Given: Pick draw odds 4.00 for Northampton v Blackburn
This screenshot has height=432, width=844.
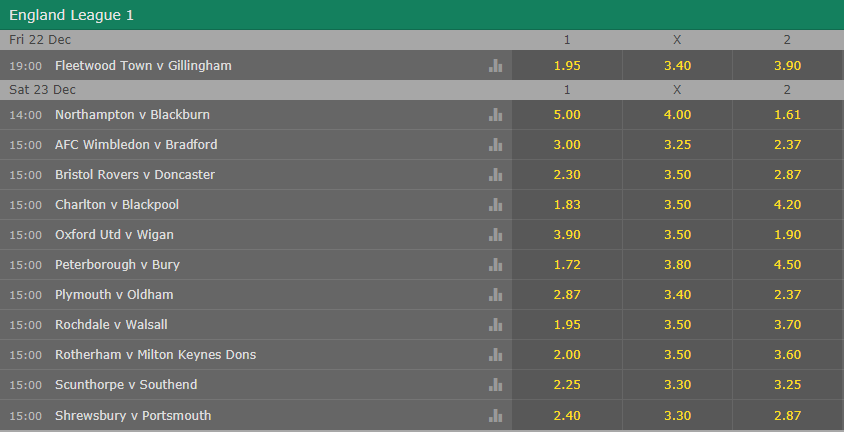Looking at the screenshot, I should pyautogui.click(x=677, y=115).
